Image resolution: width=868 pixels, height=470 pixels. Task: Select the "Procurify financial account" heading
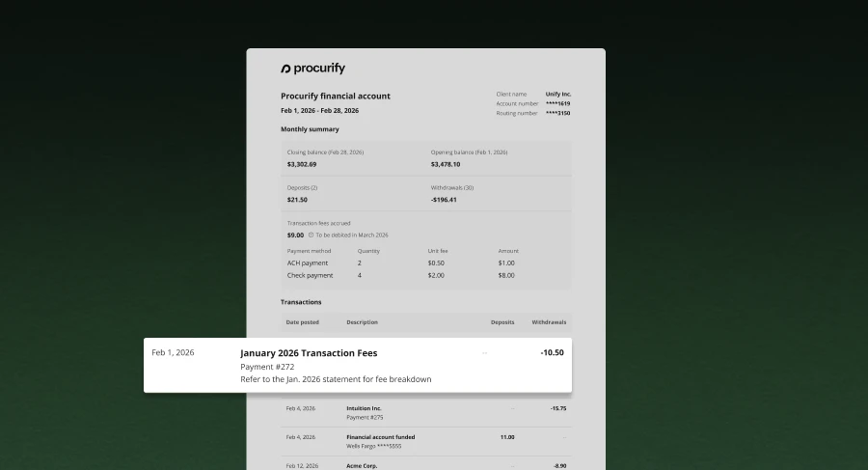tap(336, 96)
